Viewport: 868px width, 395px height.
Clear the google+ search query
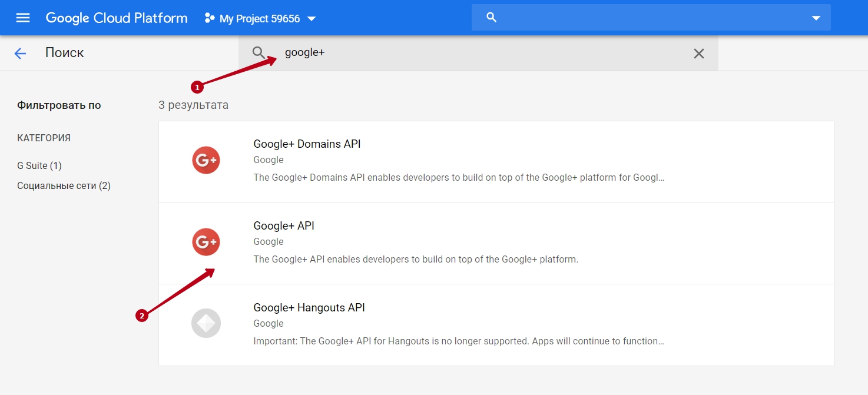[699, 54]
